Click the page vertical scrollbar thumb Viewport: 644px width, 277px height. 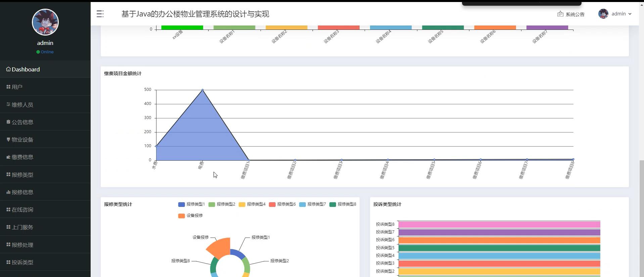642,218
